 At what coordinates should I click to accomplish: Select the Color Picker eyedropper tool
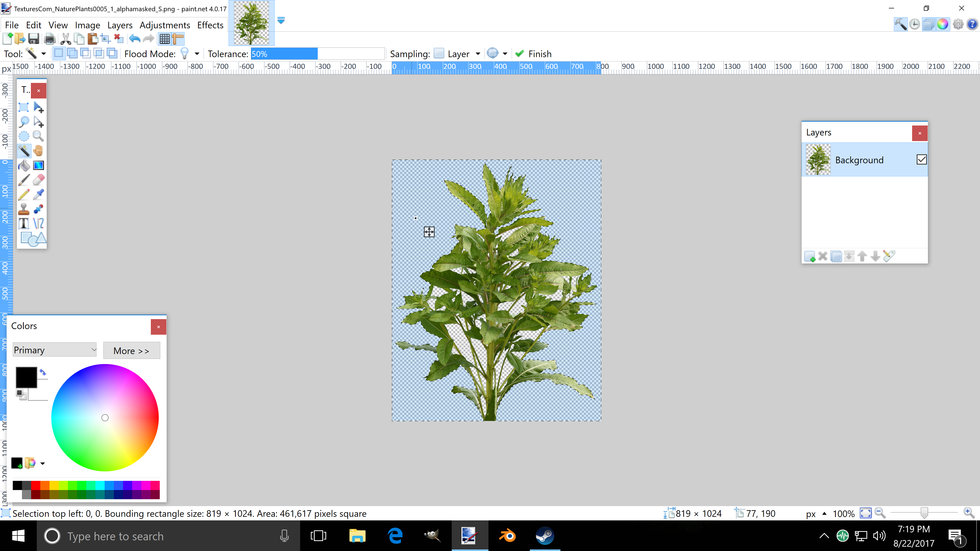tap(39, 194)
